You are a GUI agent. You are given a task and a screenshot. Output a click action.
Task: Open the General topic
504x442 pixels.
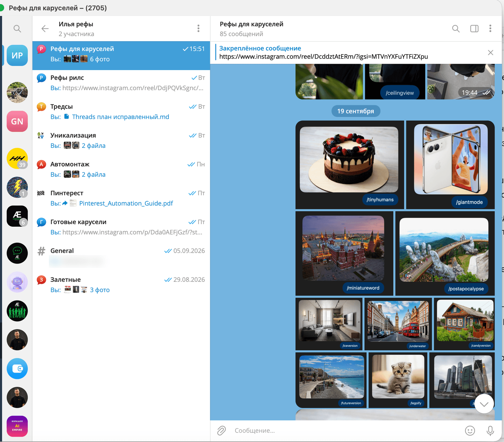coord(121,258)
